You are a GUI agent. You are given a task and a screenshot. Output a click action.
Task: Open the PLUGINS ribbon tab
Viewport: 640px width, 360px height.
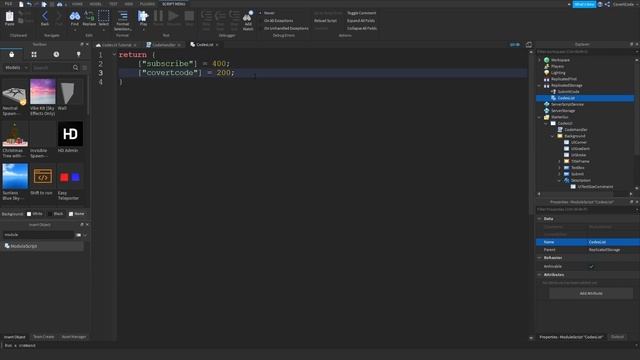click(147, 4)
